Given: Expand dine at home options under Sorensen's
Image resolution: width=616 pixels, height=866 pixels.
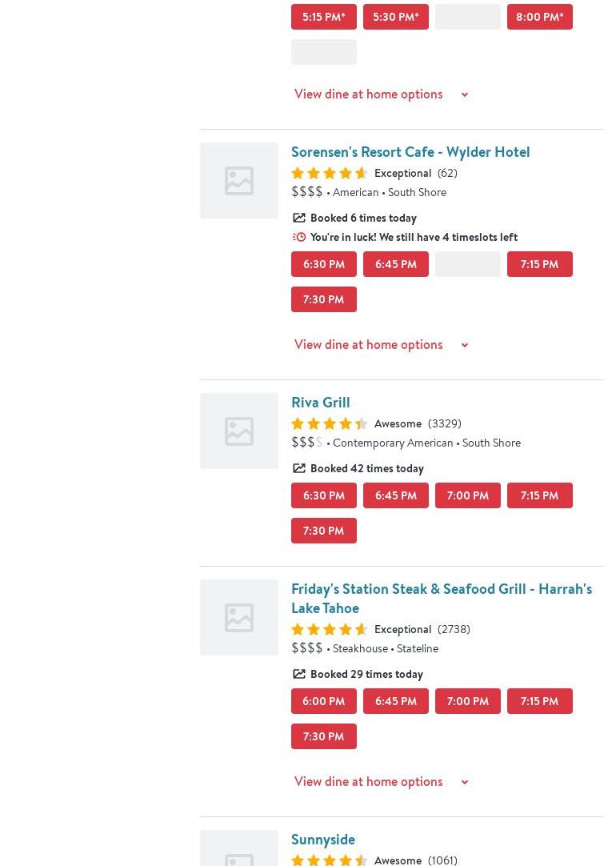Looking at the screenshot, I should pyautogui.click(x=381, y=344).
